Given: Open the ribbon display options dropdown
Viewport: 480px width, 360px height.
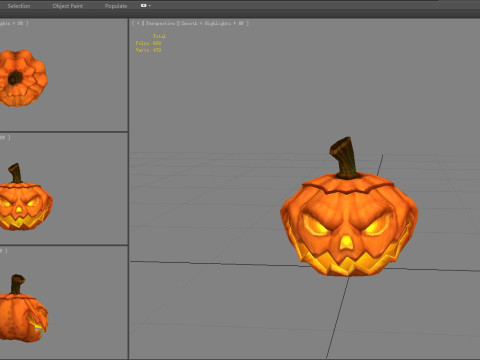Looking at the screenshot, I should pyautogui.click(x=145, y=6).
